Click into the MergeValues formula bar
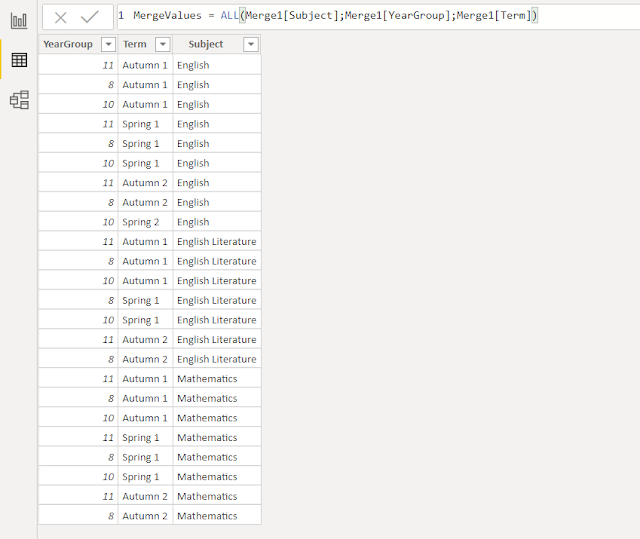The image size is (640, 539). 378,17
